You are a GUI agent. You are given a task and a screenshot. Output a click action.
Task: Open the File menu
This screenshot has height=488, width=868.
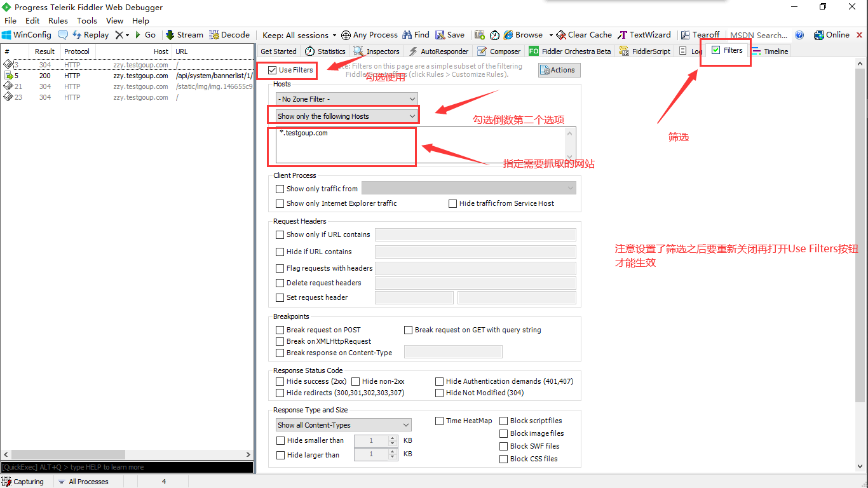[x=11, y=20]
